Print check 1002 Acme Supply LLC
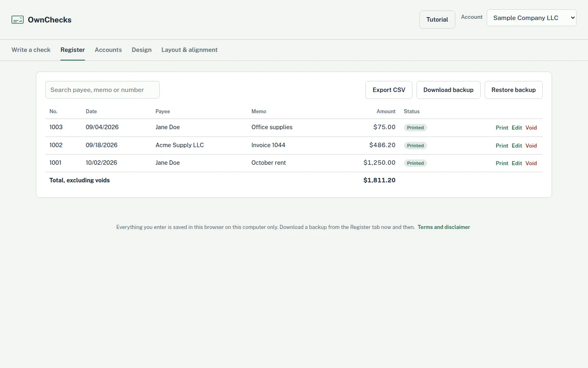 point(502,146)
